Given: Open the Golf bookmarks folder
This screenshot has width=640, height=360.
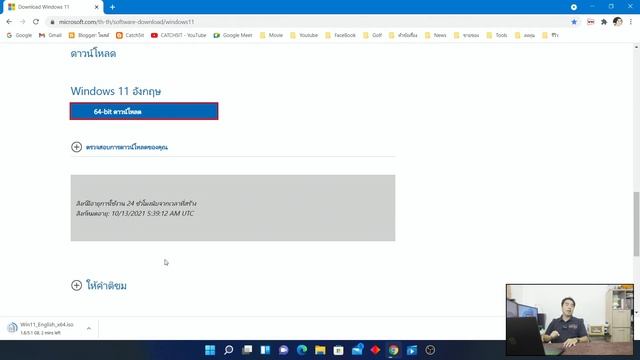Looking at the screenshot, I should (372, 36).
